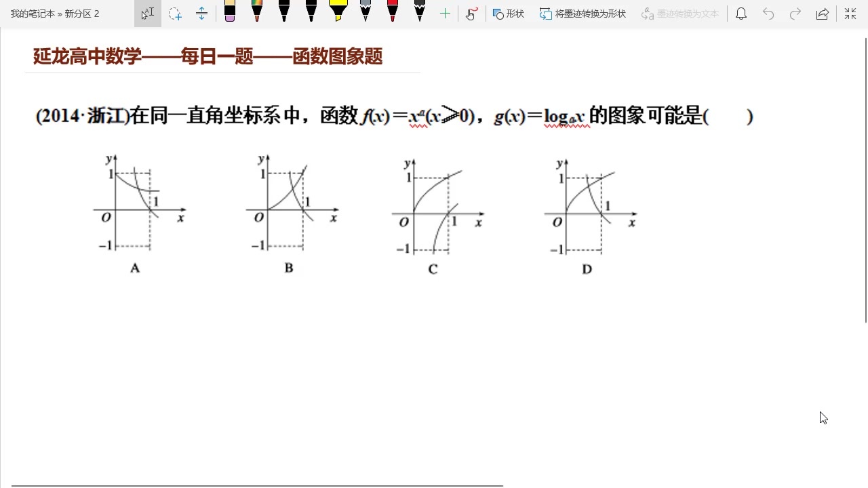868x488 pixels.
Task: Pick the black pencil tool
Action: [x=420, y=12]
